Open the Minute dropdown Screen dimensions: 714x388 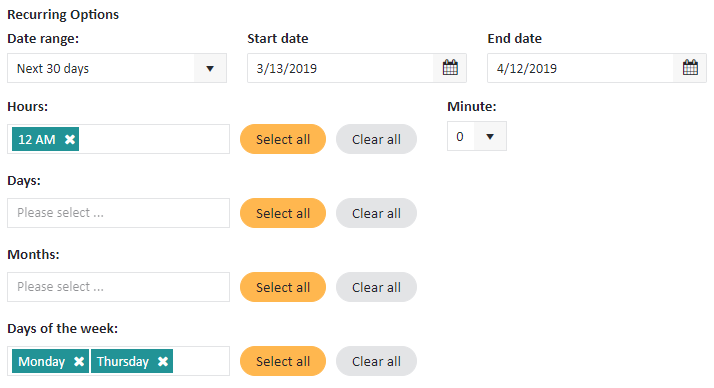[x=490, y=136]
